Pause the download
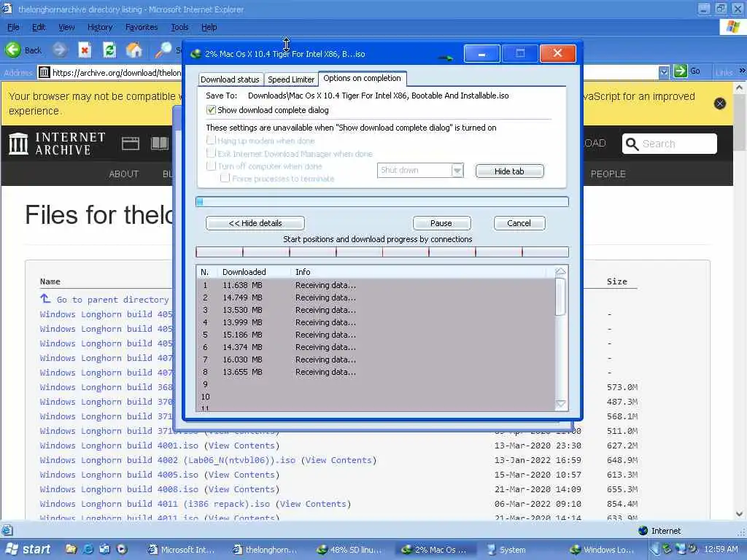The width and height of the screenshot is (747, 560). tap(441, 223)
